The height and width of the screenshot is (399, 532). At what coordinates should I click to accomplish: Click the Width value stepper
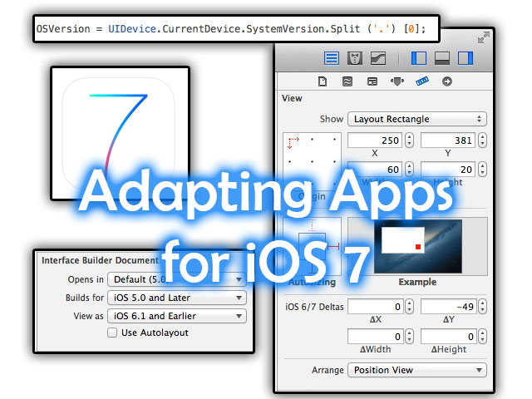click(410, 169)
